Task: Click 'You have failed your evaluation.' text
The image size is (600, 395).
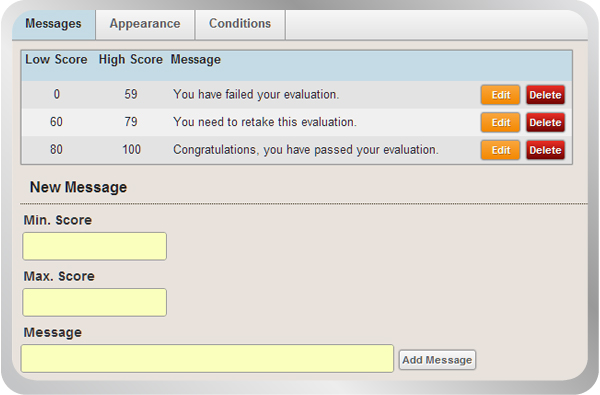Action: pos(256,94)
